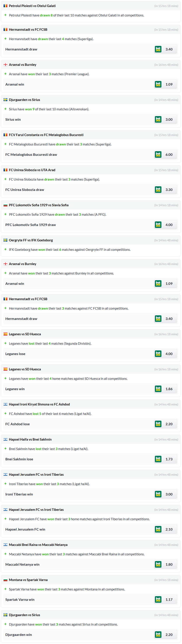Screen dimensions: 182x644
Task: Select Djurgaarden win odds 2.20
Action: [x=169, y=635]
